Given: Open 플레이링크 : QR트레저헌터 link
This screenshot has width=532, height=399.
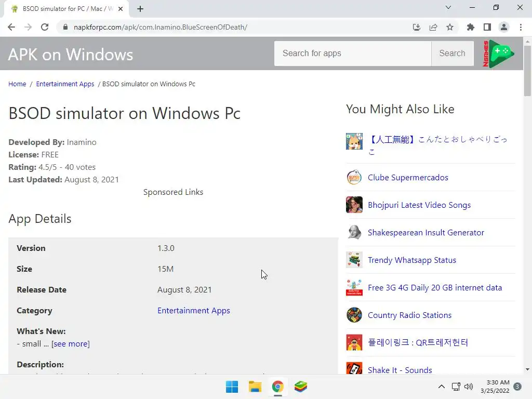Looking at the screenshot, I should pyautogui.click(x=418, y=342).
